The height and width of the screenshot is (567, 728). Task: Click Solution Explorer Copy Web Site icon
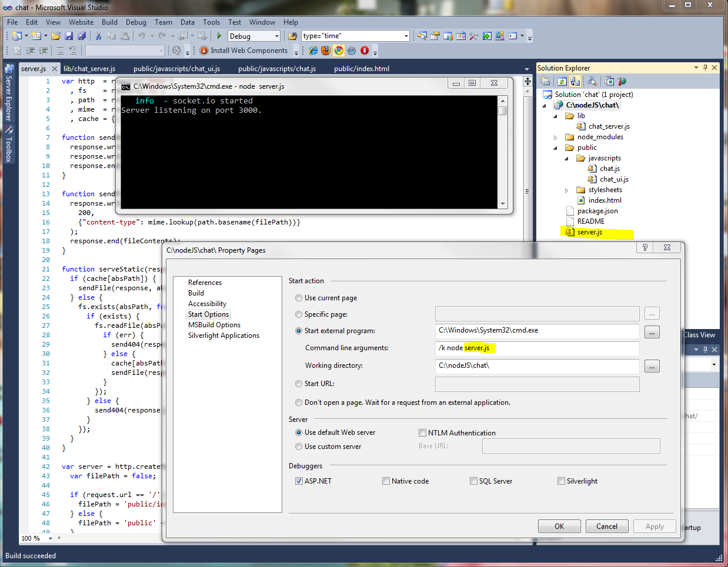pyautogui.click(x=609, y=82)
